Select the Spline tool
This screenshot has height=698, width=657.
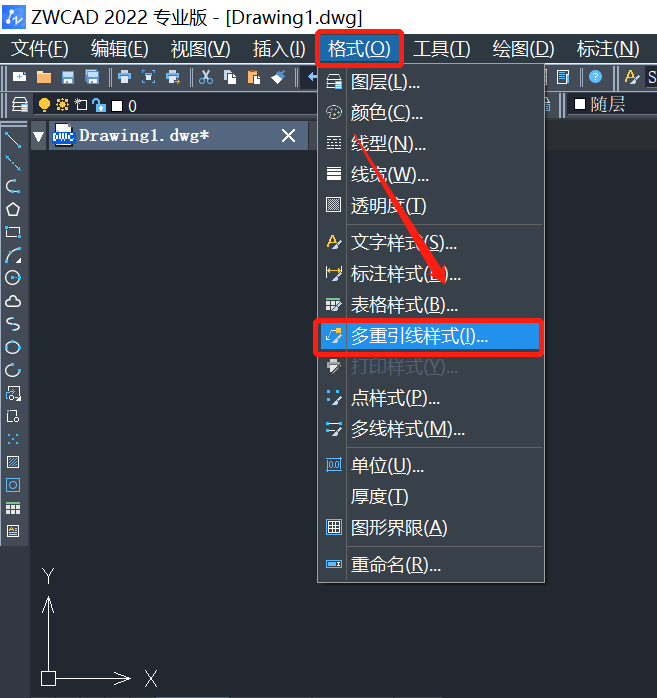tap(13, 324)
